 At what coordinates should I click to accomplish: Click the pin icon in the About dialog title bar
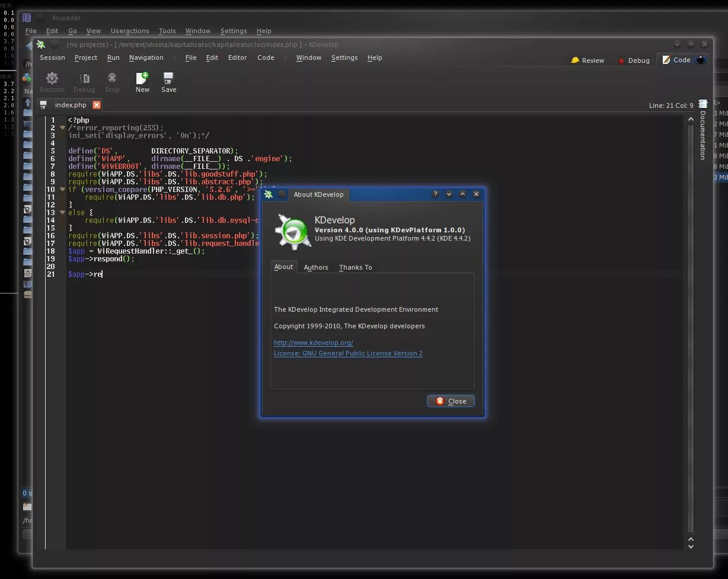282,194
